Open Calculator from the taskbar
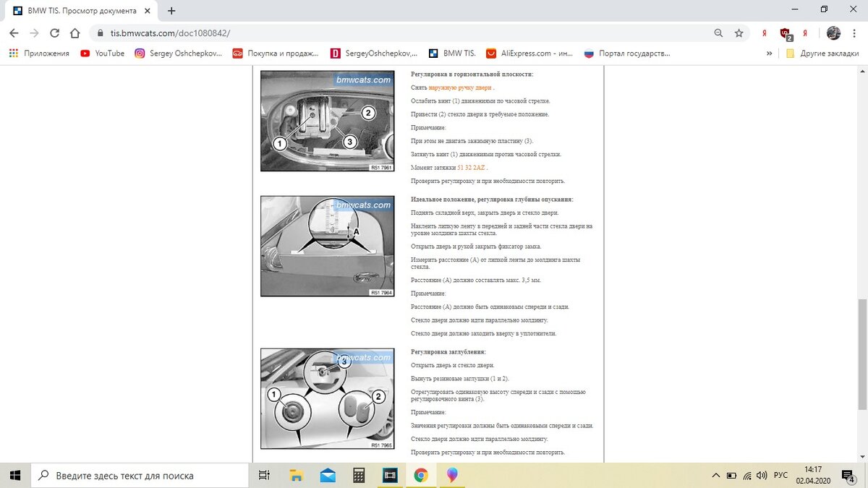Screen dimensions: 868x488 click(x=359, y=475)
